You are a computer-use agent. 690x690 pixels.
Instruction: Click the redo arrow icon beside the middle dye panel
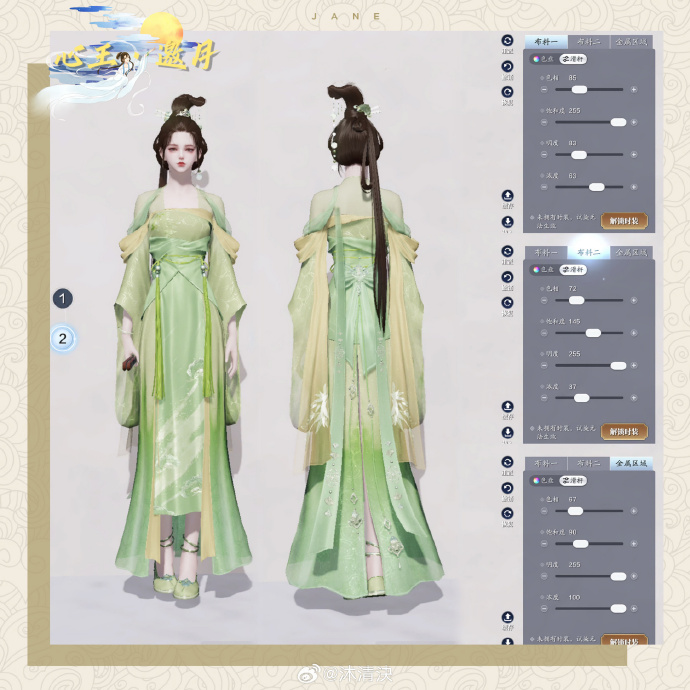[507, 303]
